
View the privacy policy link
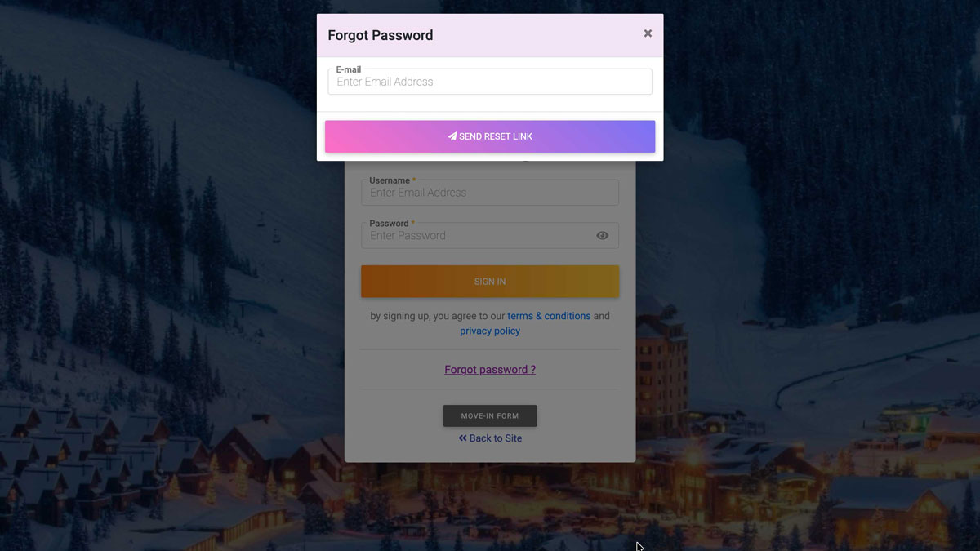pos(490,331)
